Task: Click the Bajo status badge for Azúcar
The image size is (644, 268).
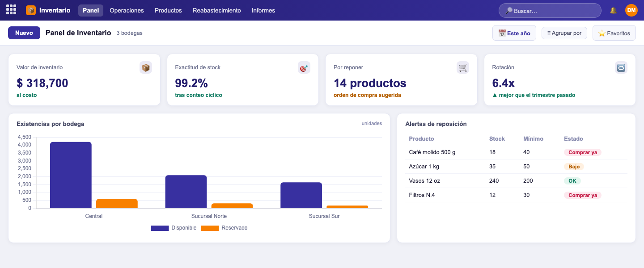Action: (574, 167)
